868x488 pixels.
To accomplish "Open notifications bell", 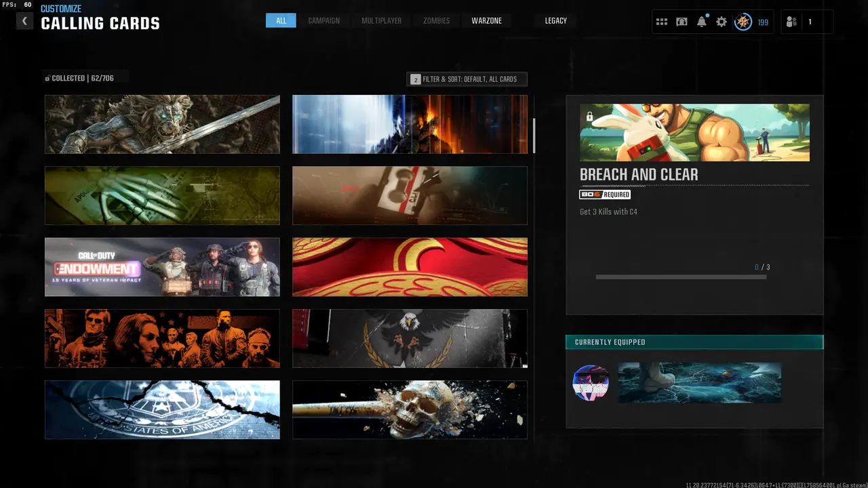I will point(701,22).
